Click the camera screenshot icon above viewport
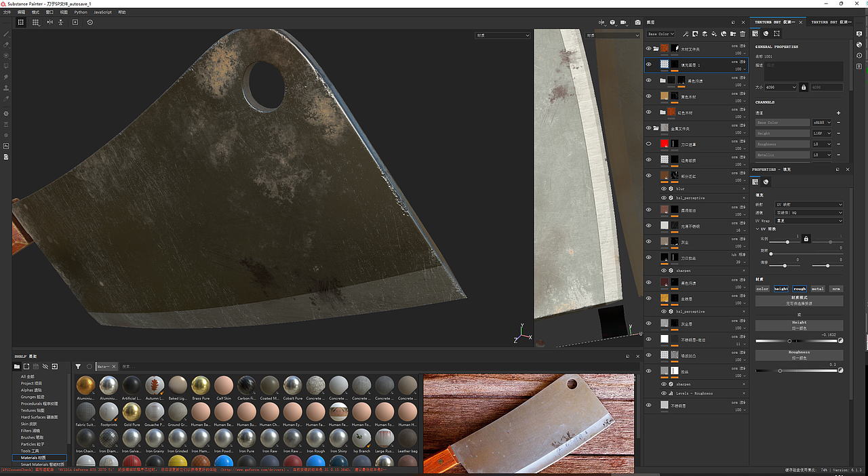The width and height of the screenshot is (868, 476). coord(637,22)
